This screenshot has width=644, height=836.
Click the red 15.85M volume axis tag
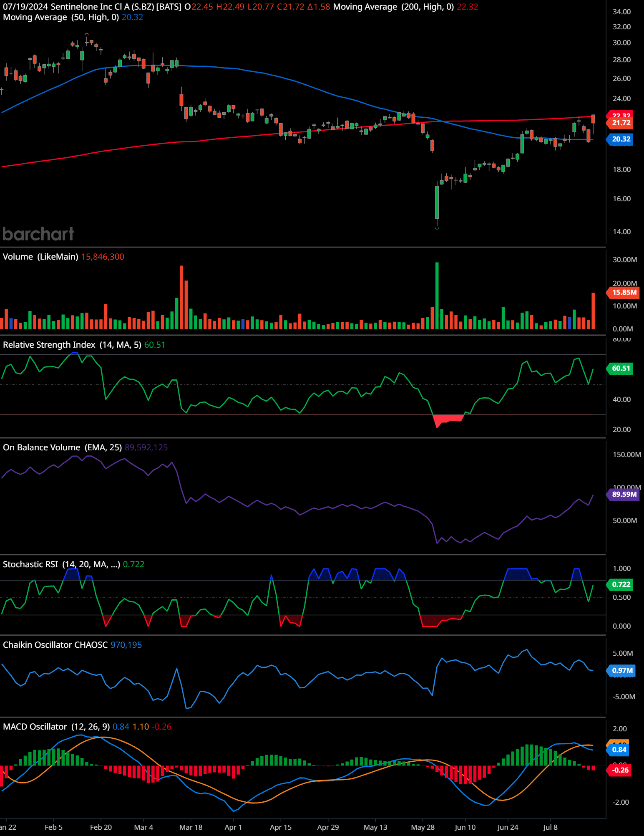(624, 292)
